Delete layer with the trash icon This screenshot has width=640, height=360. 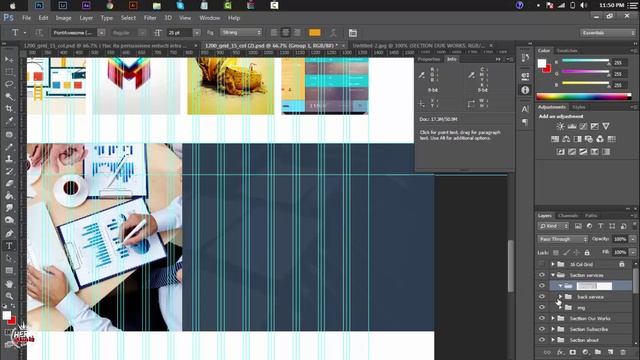[623, 352]
